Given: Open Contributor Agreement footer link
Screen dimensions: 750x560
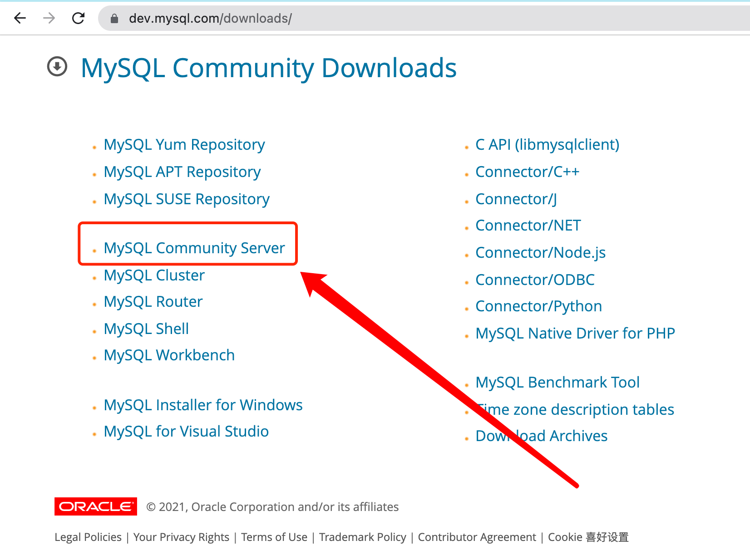Looking at the screenshot, I should (477, 537).
